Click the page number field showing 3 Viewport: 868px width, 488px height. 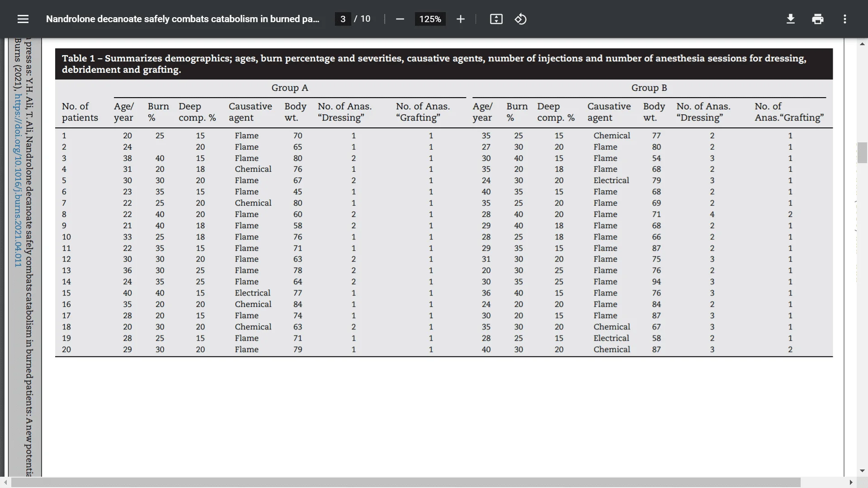(x=343, y=19)
